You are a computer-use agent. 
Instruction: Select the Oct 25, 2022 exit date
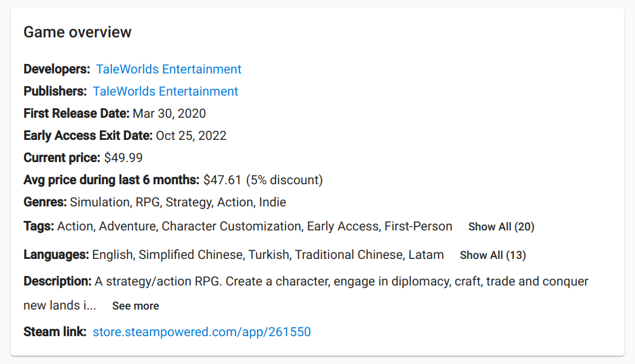(x=191, y=135)
